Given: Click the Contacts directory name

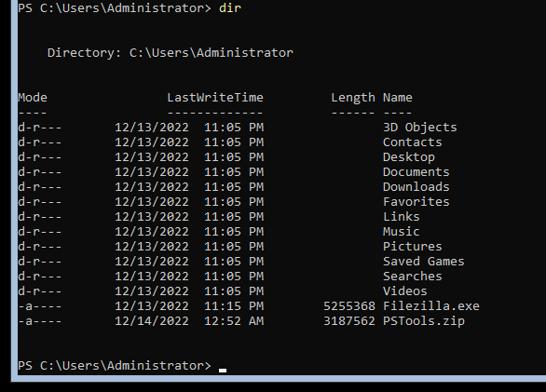Looking at the screenshot, I should tap(412, 142).
